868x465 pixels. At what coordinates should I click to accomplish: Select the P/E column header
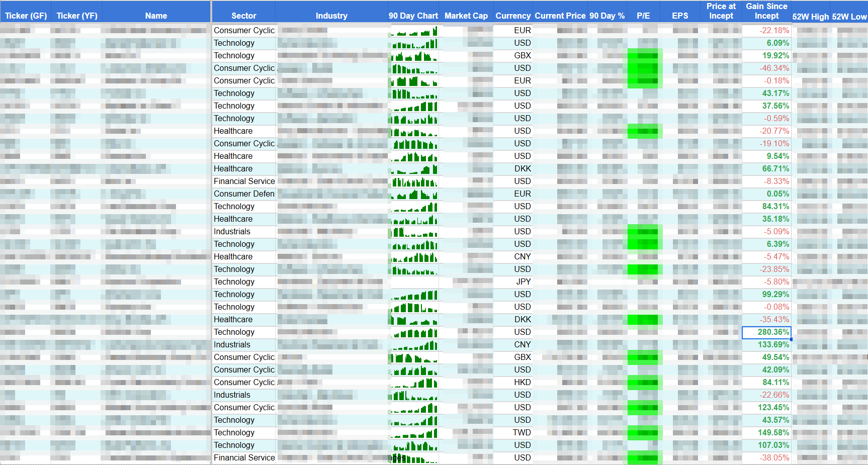[x=643, y=16]
